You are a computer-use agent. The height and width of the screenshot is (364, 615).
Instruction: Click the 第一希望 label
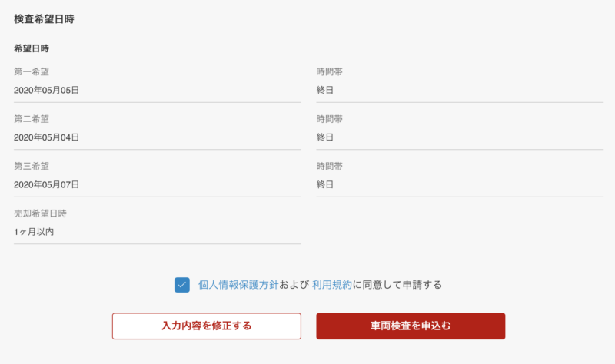coord(32,71)
